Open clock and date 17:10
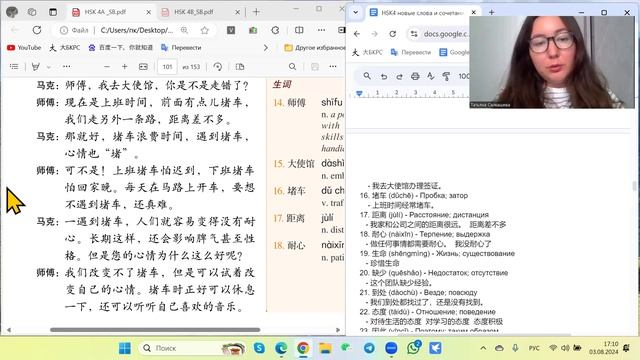 point(603,348)
